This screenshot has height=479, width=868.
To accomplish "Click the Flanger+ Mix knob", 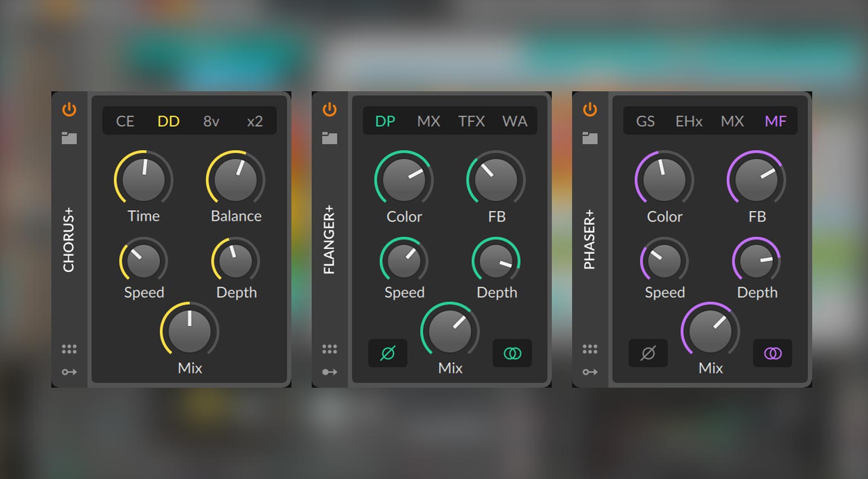I will point(450,331).
